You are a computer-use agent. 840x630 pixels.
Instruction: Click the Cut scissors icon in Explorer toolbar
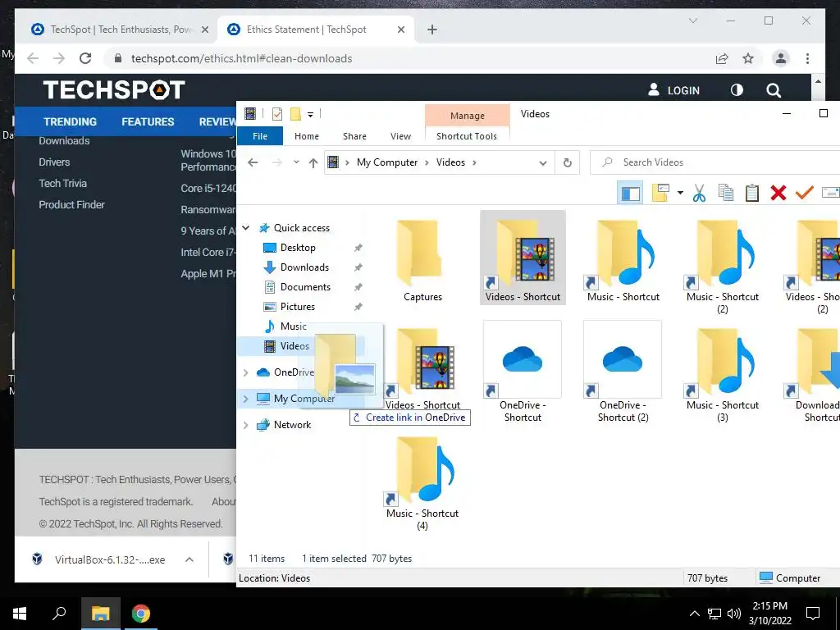pyautogui.click(x=699, y=193)
